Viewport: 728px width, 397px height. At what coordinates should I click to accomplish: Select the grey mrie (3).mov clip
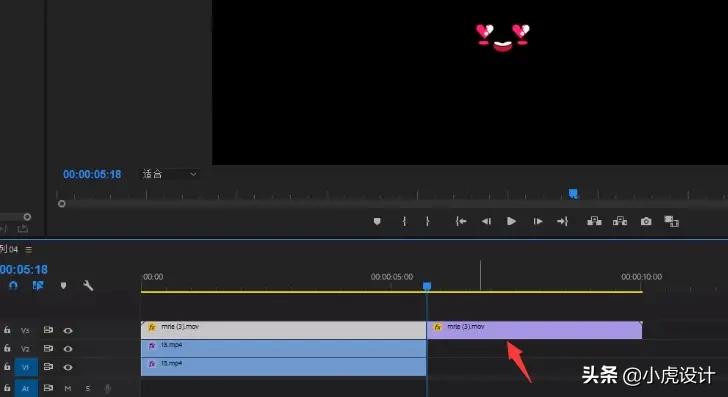coord(284,330)
